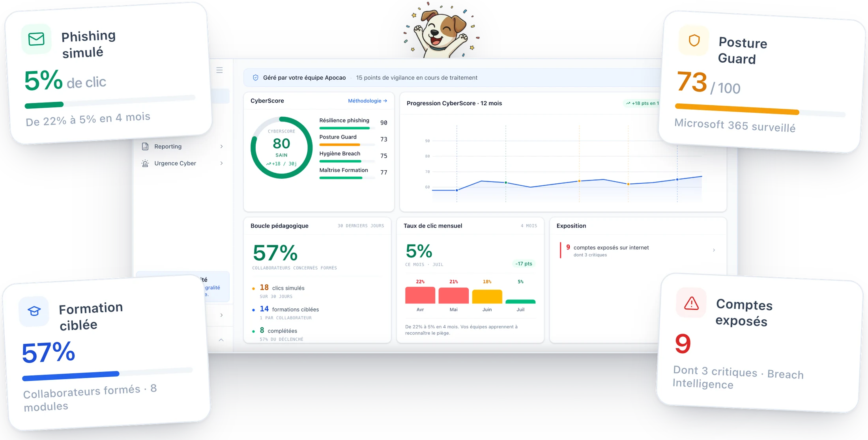Screen dimensions: 868x440
Task: Click the '4 MOIS' label
Action: coord(529,226)
